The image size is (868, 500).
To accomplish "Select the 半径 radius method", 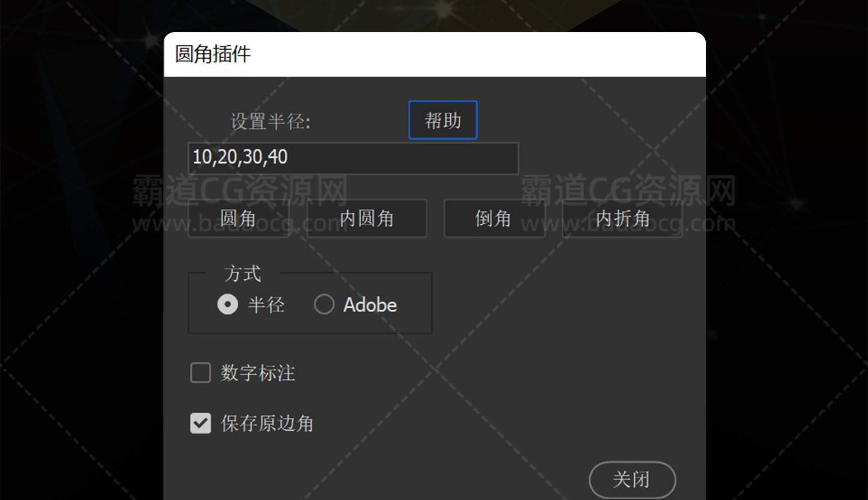I will coord(228,304).
